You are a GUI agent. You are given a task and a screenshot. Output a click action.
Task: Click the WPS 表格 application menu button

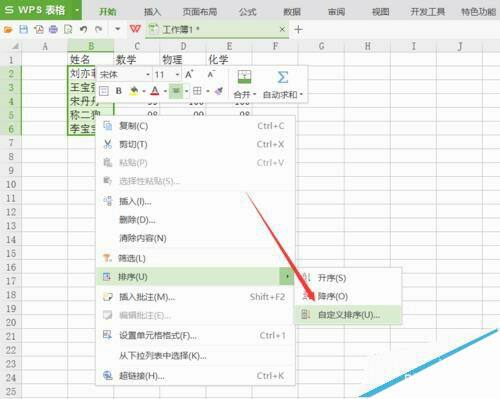pyautogui.click(x=41, y=10)
